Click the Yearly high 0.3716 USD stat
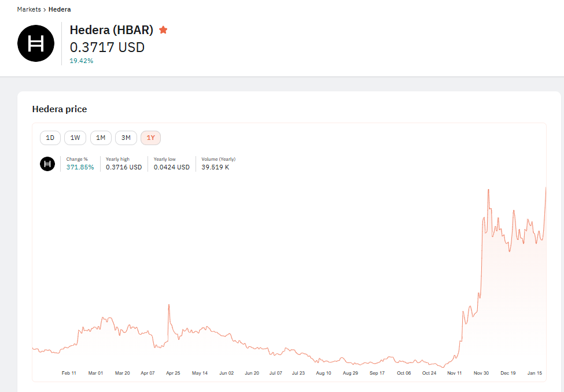564x392 pixels. (123, 167)
